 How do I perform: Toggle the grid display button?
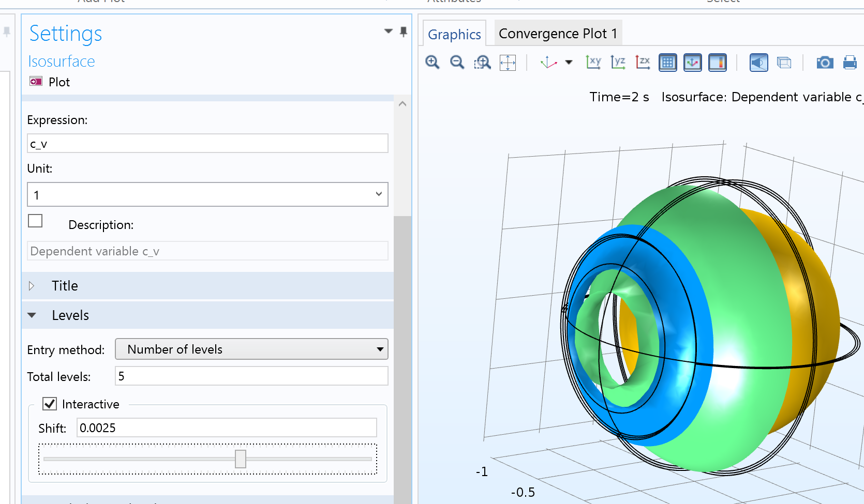coord(667,63)
